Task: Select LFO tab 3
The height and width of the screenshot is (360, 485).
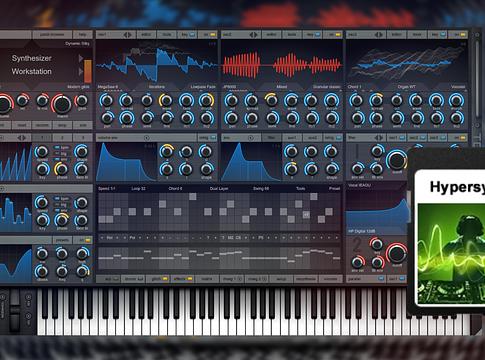Action: coord(83,138)
